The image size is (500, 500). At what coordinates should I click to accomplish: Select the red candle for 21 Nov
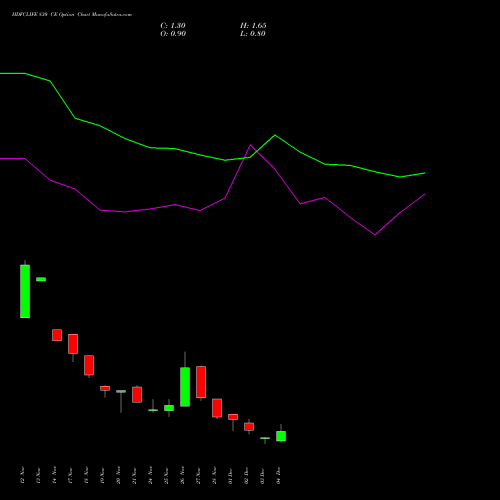tap(137, 395)
